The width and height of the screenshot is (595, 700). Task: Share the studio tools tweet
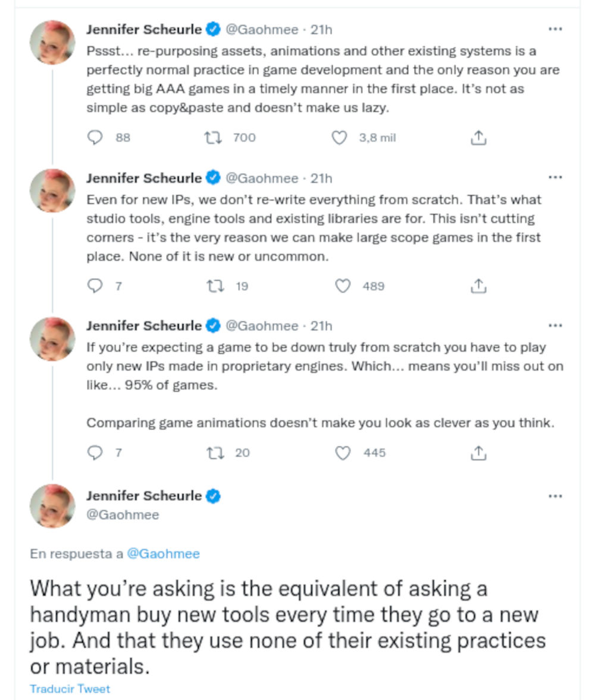pos(479,286)
